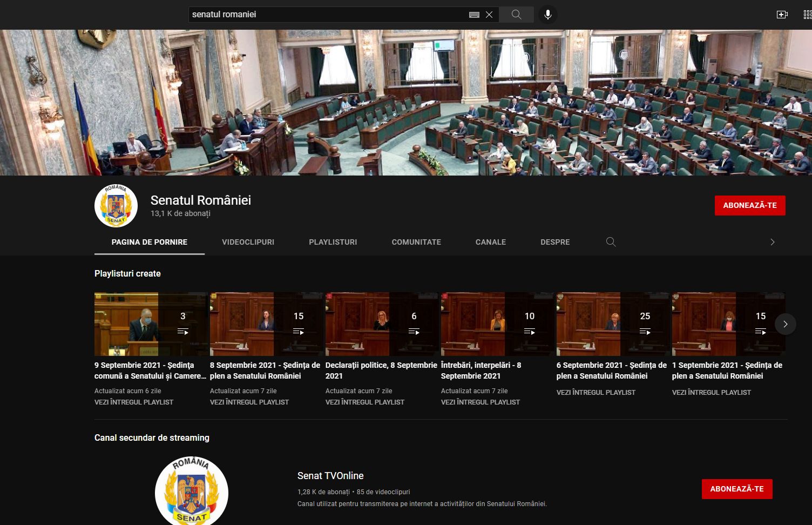Click the Senatul României channel avatar
The image size is (812, 525).
click(x=116, y=206)
